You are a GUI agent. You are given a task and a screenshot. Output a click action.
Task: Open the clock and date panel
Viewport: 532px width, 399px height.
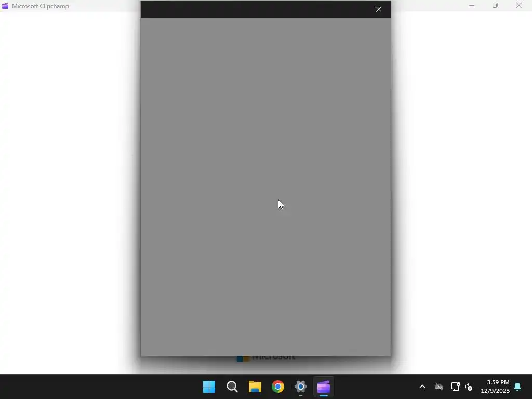[x=495, y=387]
